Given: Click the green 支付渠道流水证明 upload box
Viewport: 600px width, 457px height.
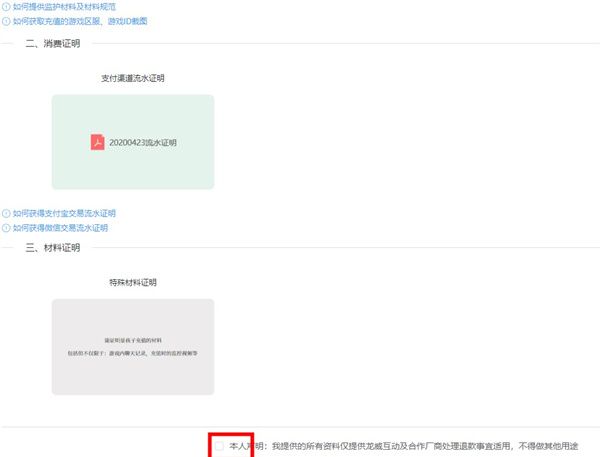Looking at the screenshot, I should (x=133, y=170).
